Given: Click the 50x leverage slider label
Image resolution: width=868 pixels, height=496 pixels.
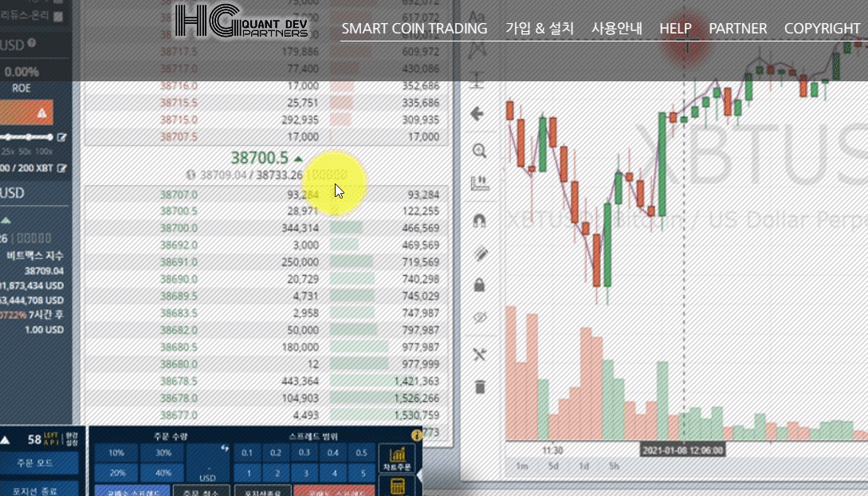Looking at the screenshot, I should click(24, 152).
